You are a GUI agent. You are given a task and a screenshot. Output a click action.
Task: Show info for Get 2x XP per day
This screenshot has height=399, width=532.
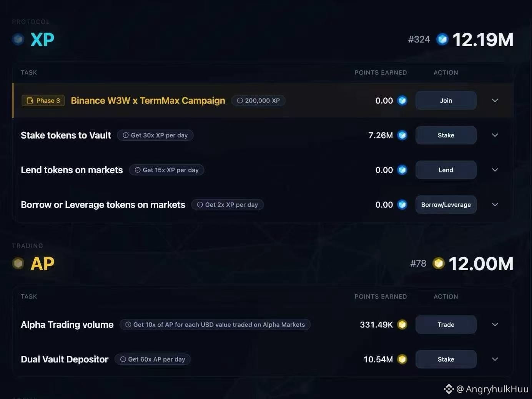(228, 204)
